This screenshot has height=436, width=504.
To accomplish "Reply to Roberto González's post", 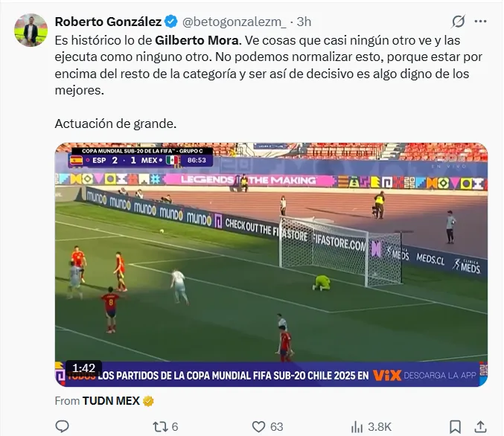I will coord(63,426).
